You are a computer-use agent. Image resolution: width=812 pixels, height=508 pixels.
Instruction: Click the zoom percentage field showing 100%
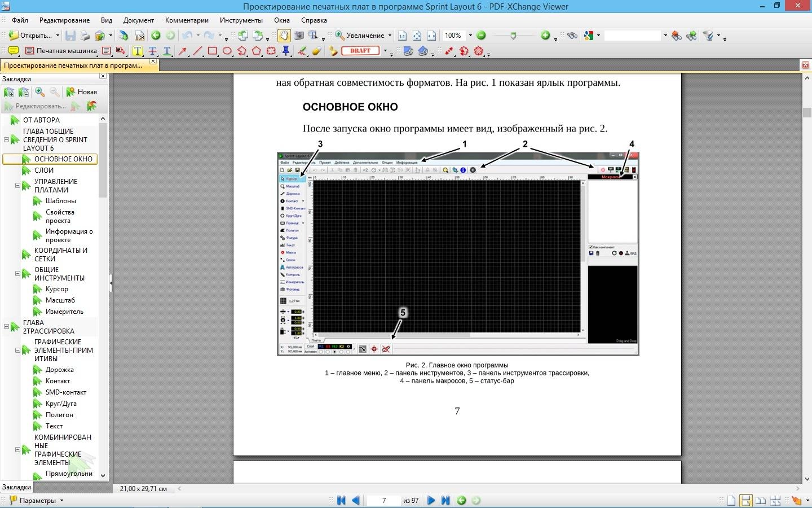(454, 36)
